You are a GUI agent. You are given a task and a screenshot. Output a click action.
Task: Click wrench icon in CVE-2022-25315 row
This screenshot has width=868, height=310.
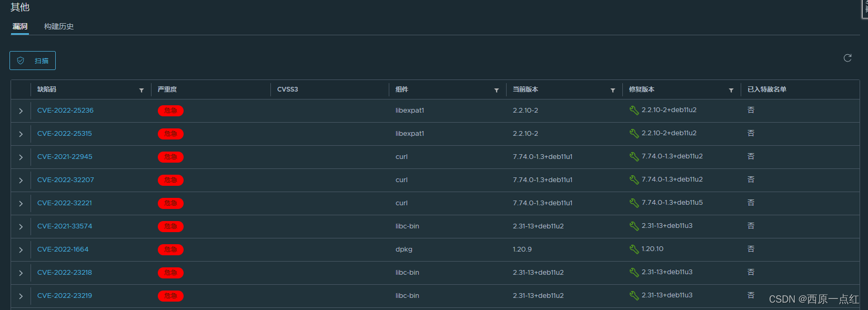(x=634, y=134)
